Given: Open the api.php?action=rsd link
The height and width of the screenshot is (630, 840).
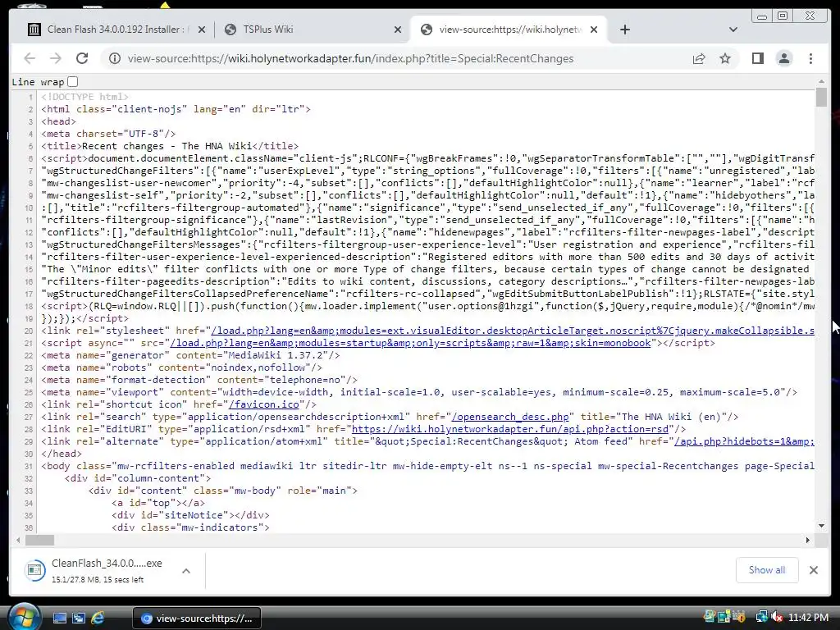Looking at the screenshot, I should coord(510,429).
